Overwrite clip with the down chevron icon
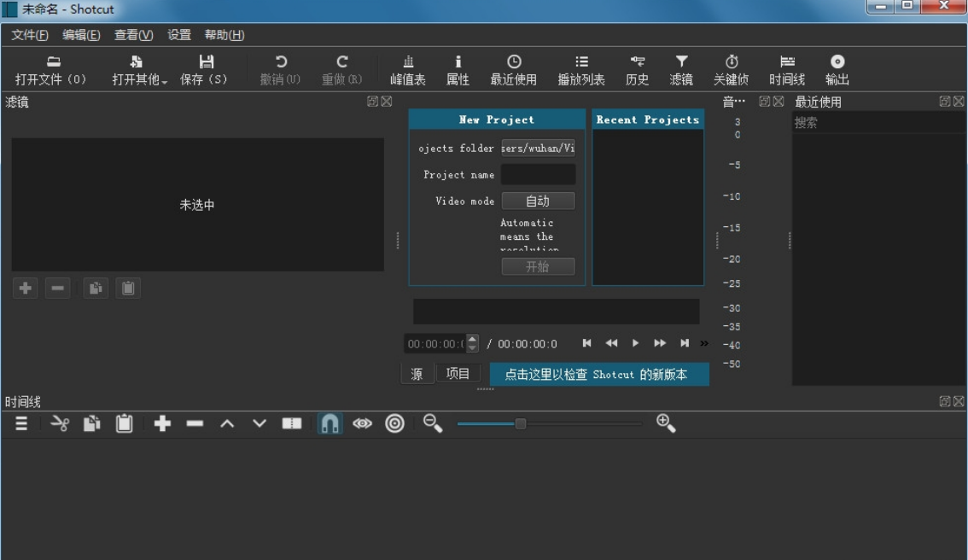This screenshot has height=560, width=968. pos(259,423)
